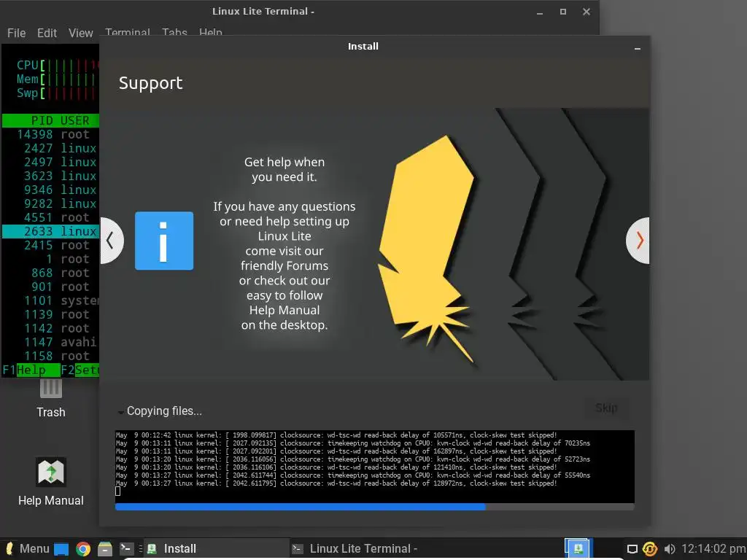Image resolution: width=747 pixels, height=560 pixels.
Task: Open file manager from the taskbar
Action: 105,549
